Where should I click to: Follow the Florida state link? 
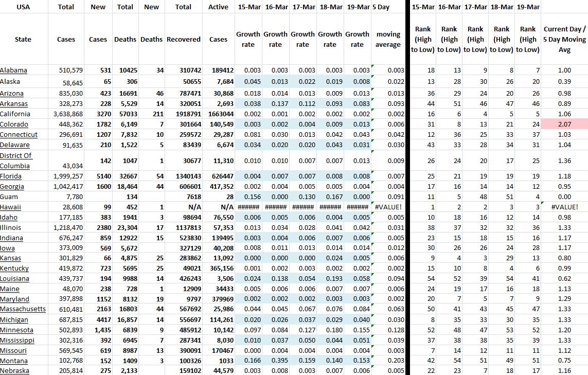12,176
